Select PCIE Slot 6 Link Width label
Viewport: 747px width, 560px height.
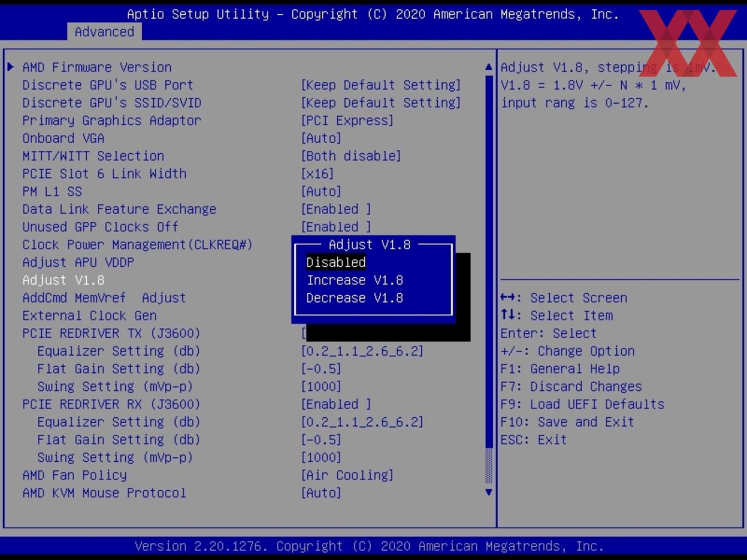[x=104, y=174]
